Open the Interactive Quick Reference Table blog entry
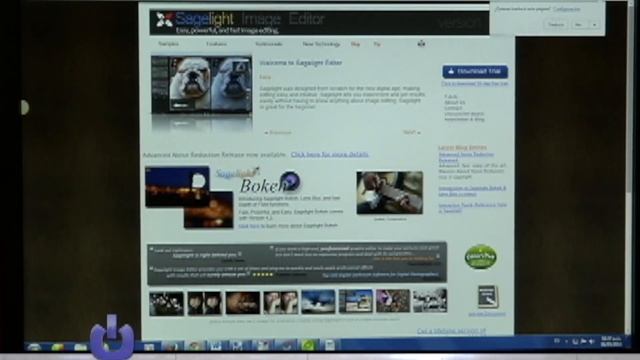This screenshot has width=640, height=360. pos(472,208)
